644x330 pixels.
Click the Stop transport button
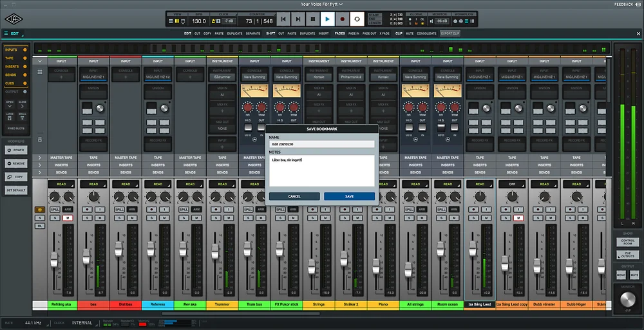(x=312, y=19)
